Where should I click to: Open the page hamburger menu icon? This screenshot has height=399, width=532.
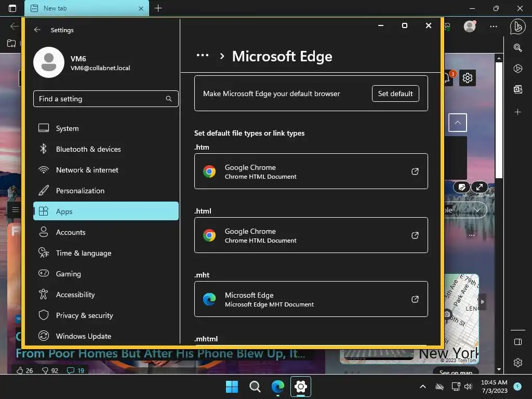(15, 210)
